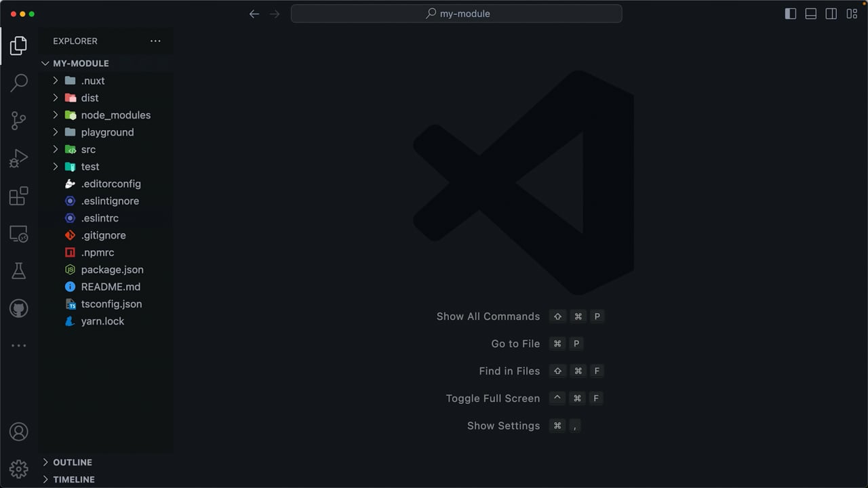Click the Go to File text
This screenshot has width=868, height=488.
515,344
